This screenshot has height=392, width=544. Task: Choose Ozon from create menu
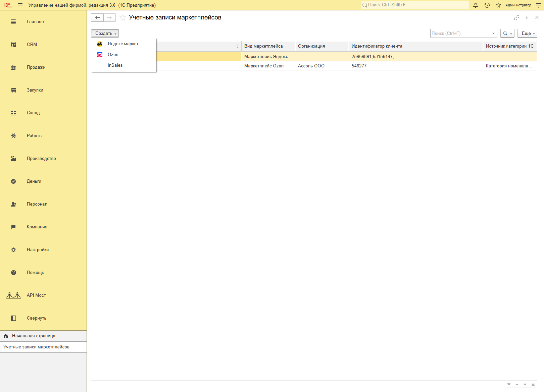point(123,55)
